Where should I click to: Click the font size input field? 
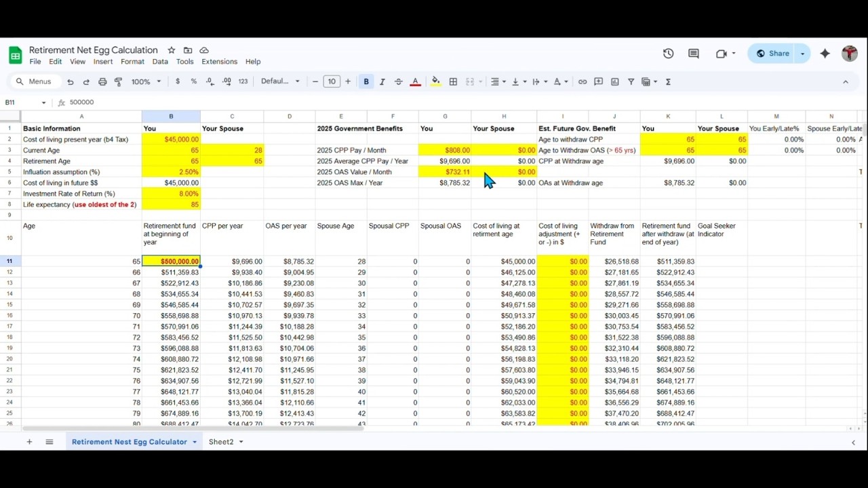332,82
